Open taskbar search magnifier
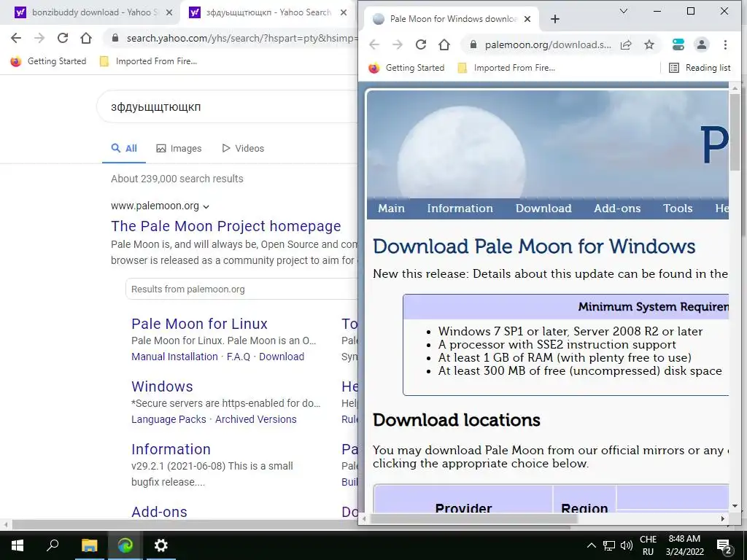The height and width of the screenshot is (560, 747). click(x=53, y=545)
